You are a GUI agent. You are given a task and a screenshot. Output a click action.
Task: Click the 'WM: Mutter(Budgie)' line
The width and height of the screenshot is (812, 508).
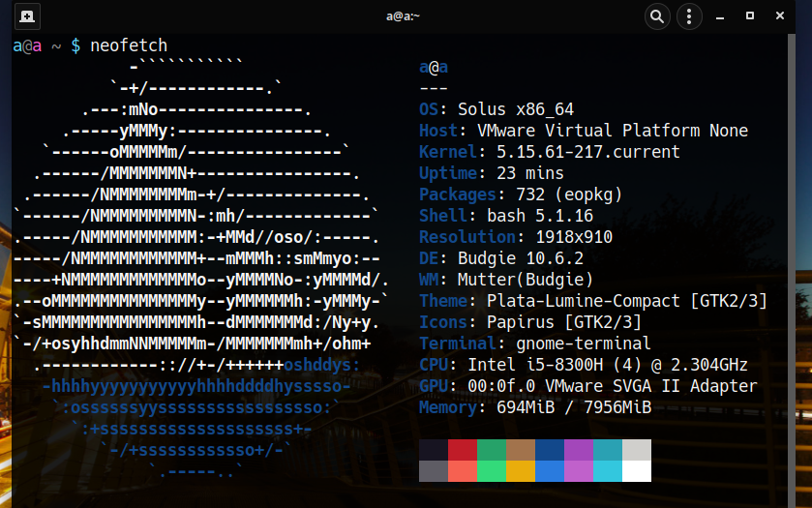(506, 280)
